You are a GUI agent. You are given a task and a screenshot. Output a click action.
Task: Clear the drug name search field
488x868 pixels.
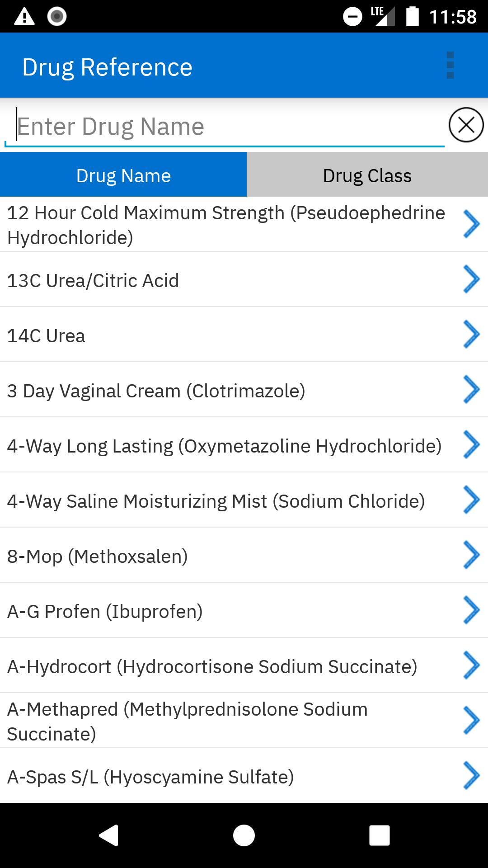click(466, 125)
